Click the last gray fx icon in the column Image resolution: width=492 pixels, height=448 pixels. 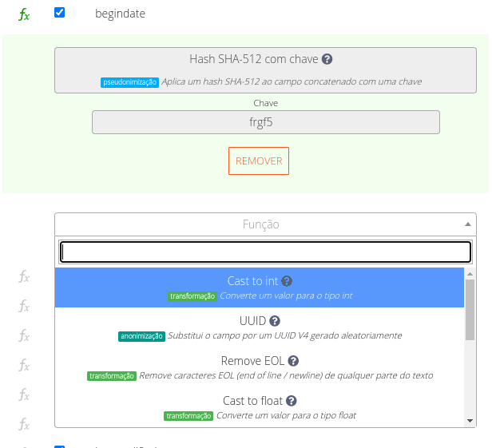click(24, 424)
